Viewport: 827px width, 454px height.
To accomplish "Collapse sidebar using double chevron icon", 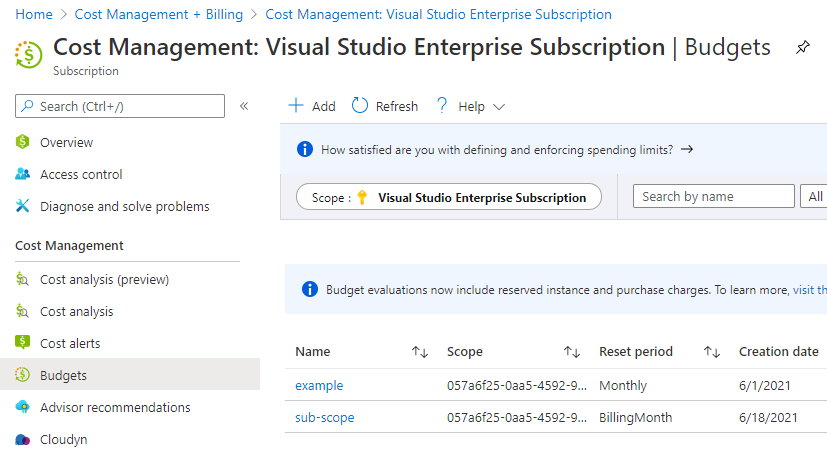I will [x=244, y=106].
